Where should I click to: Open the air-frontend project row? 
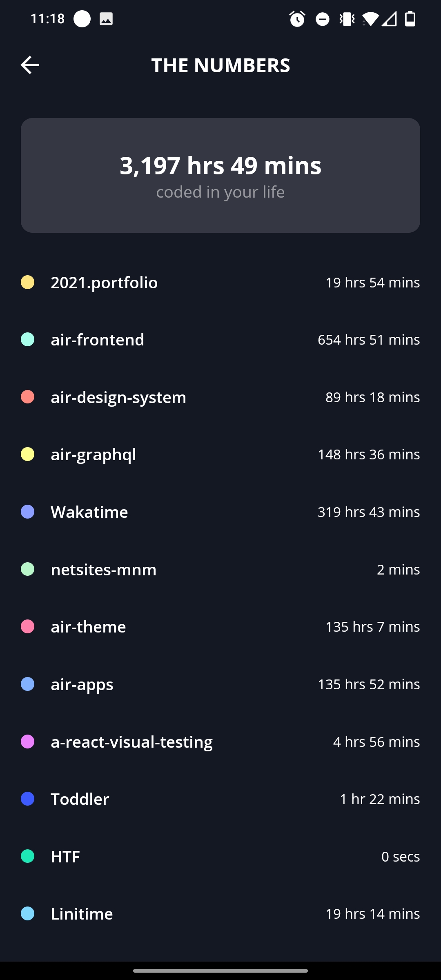[x=220, y=340]
